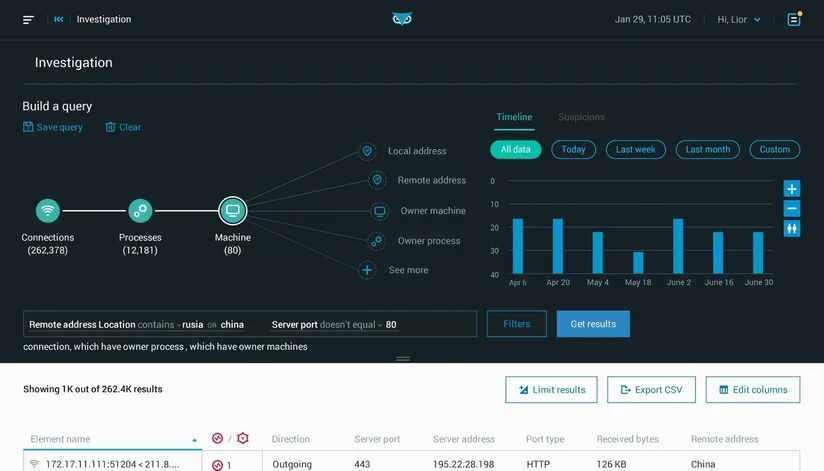Click the Port type column header
824x471 pixels.
click(545, 439)
